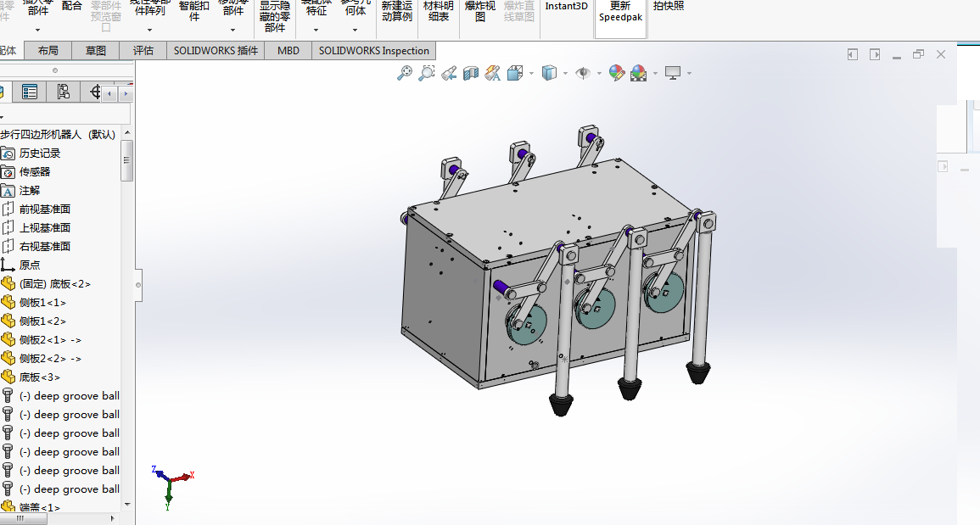Activate the Section View tool
Screen dimensions: 980x525
click(x=471, y=73)
